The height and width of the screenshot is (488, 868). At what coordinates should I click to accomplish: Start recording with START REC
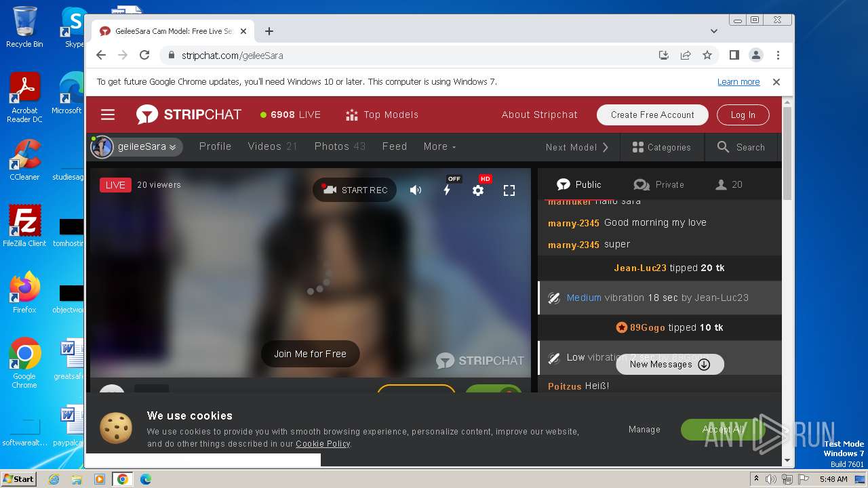coord(355,190)
